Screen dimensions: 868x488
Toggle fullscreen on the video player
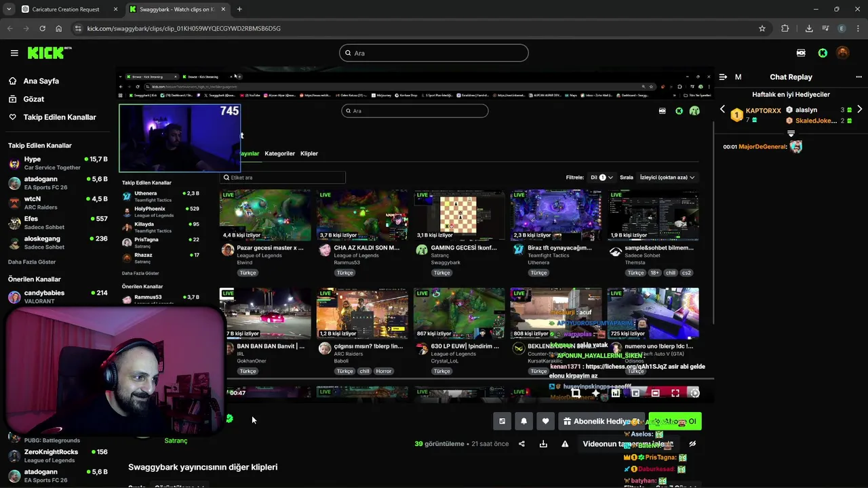point(675,392)
